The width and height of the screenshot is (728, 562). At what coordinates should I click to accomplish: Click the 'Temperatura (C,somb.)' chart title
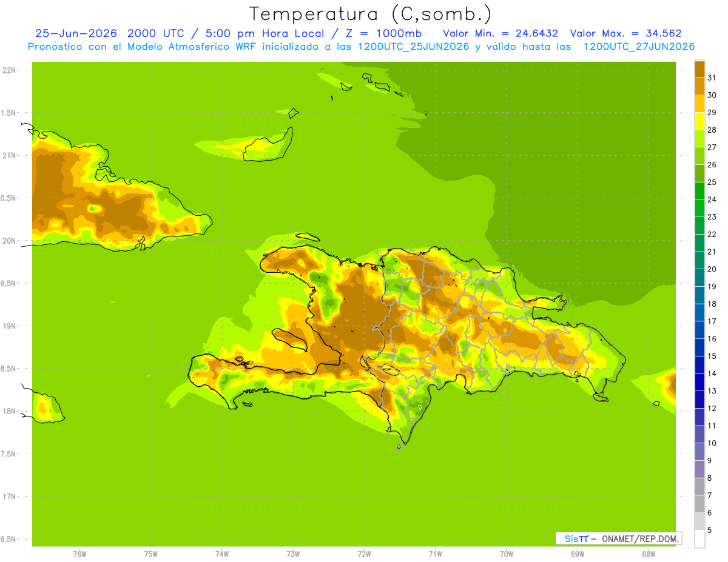click(370, 14)
